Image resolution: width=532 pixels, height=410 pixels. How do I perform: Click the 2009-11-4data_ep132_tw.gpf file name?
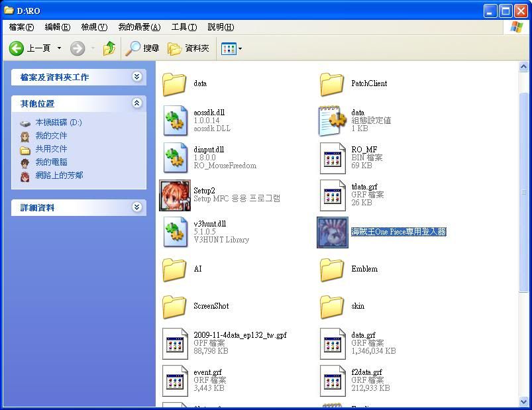click(240, 335)
